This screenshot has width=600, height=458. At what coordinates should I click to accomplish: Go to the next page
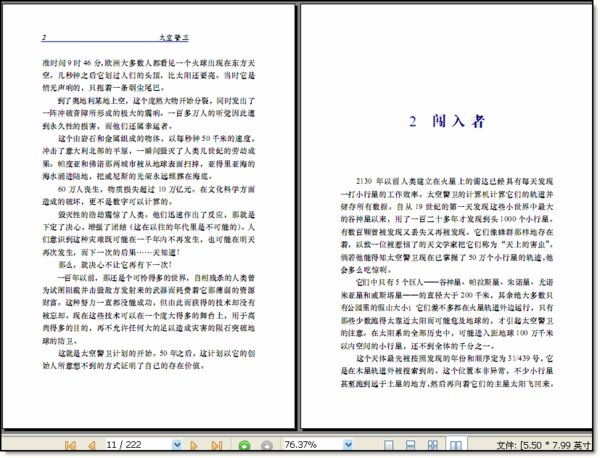coord(194,445)
